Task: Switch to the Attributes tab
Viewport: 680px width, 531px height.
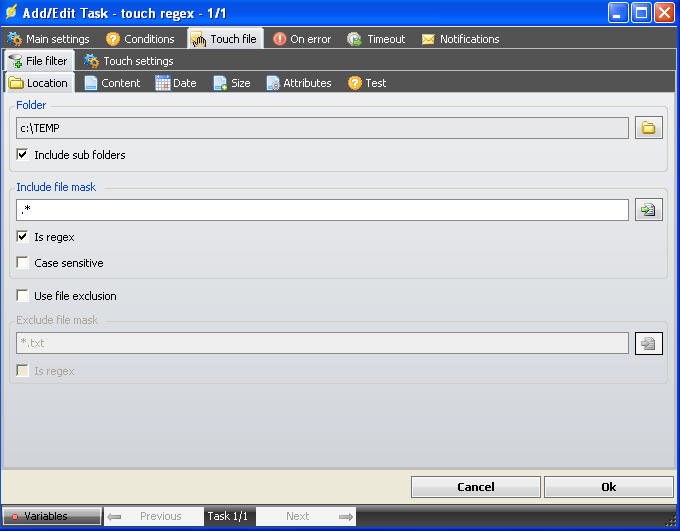Action: [x=298, y=83]
